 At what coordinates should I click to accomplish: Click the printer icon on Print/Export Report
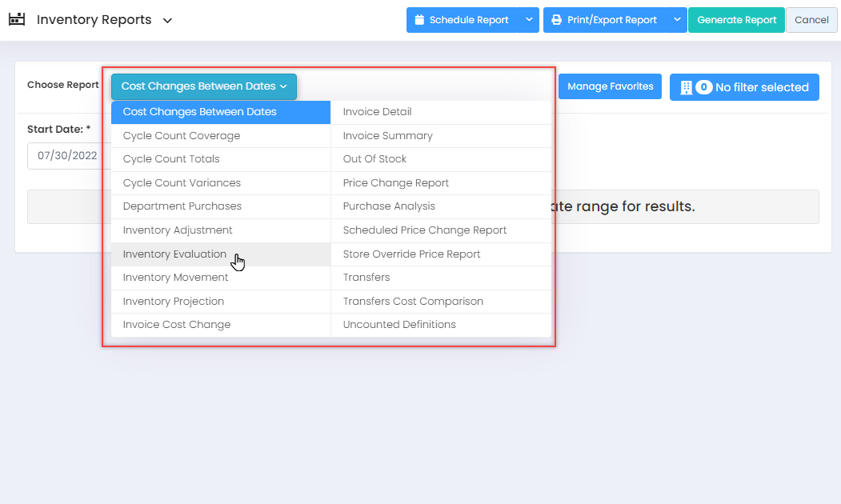[556, 20]
